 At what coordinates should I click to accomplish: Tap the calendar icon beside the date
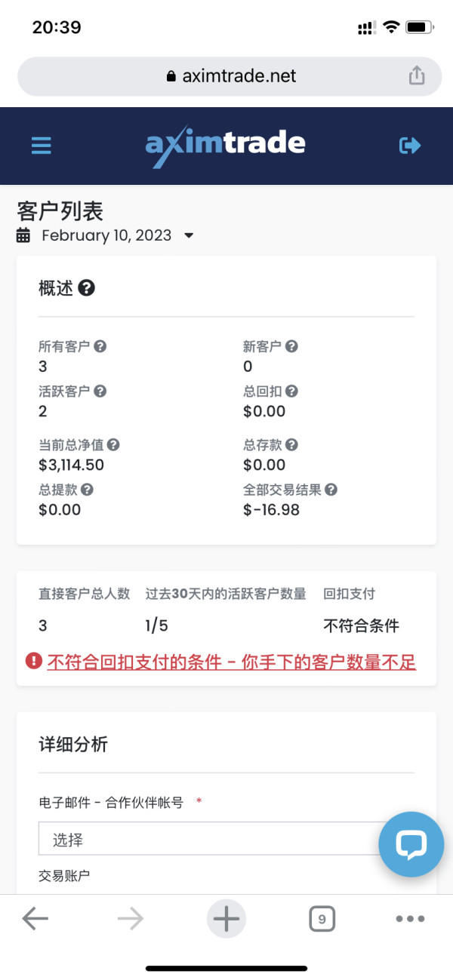[x=23, y=235]
